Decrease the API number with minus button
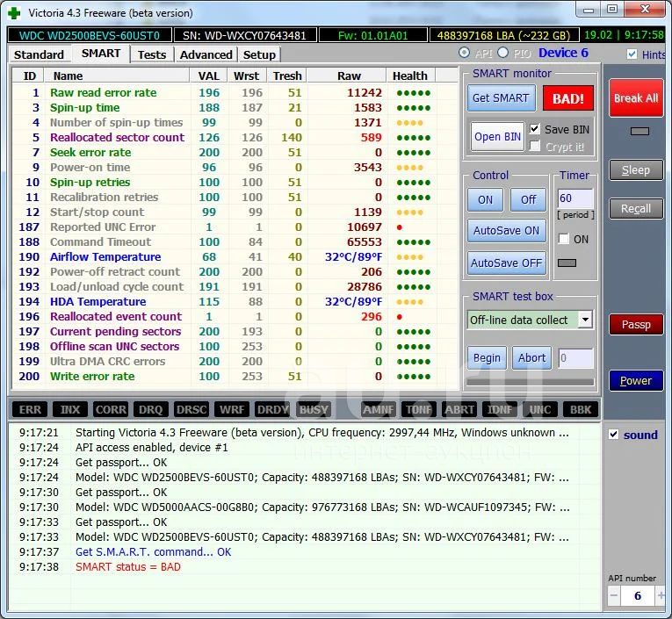This screenshot has width=672, height=619. click(613, 596)
